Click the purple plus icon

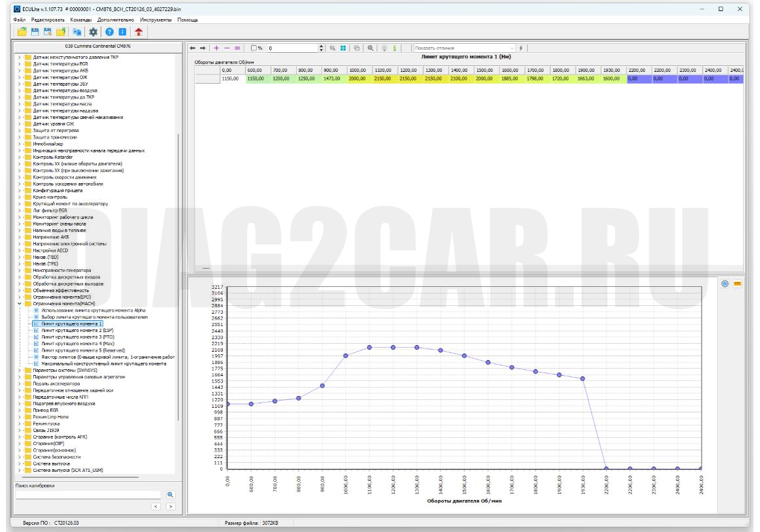pyautogui.click(x=216, y=48)
